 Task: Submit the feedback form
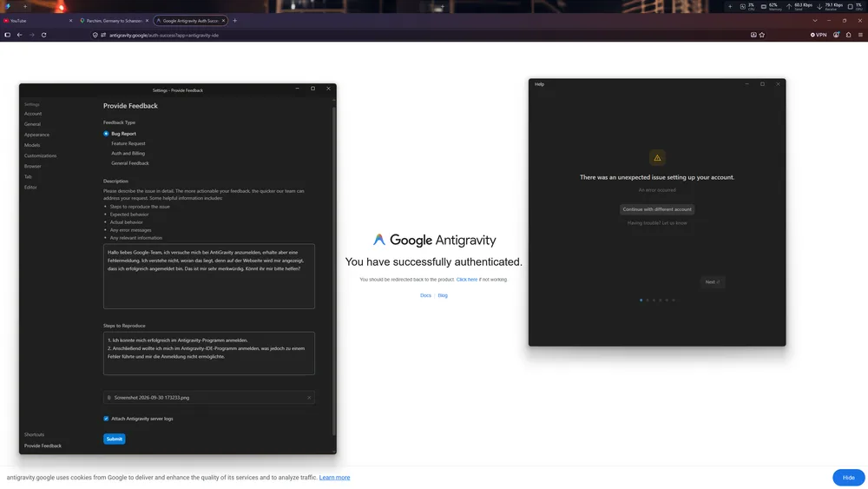coord(114,439)
